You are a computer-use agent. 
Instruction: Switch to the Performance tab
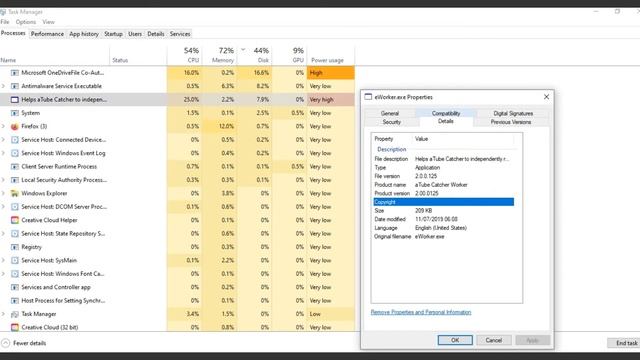47,34
